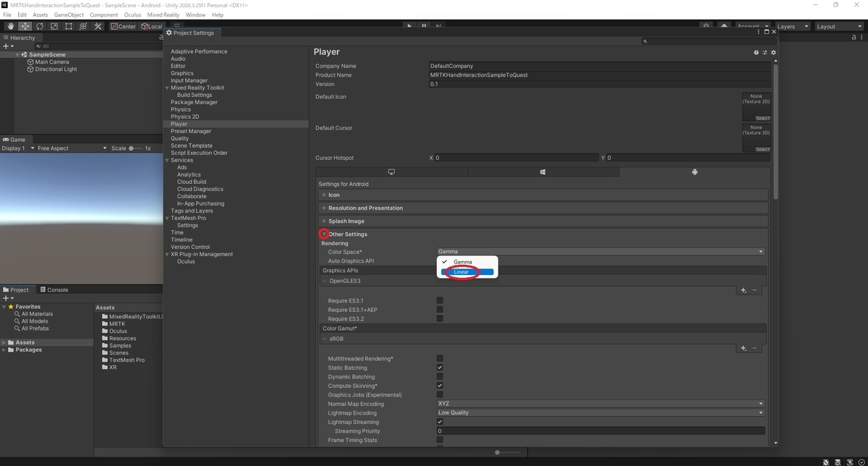Select the Rotate tool in toolbar
The image size is (868, 466).
[40, 26]
